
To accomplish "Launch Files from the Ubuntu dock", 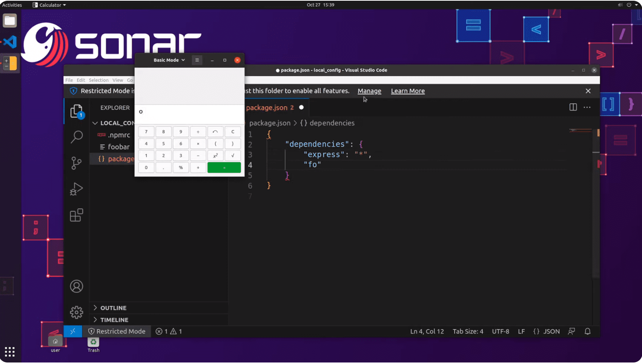I will pyautogui.click(x=10, y=21).
